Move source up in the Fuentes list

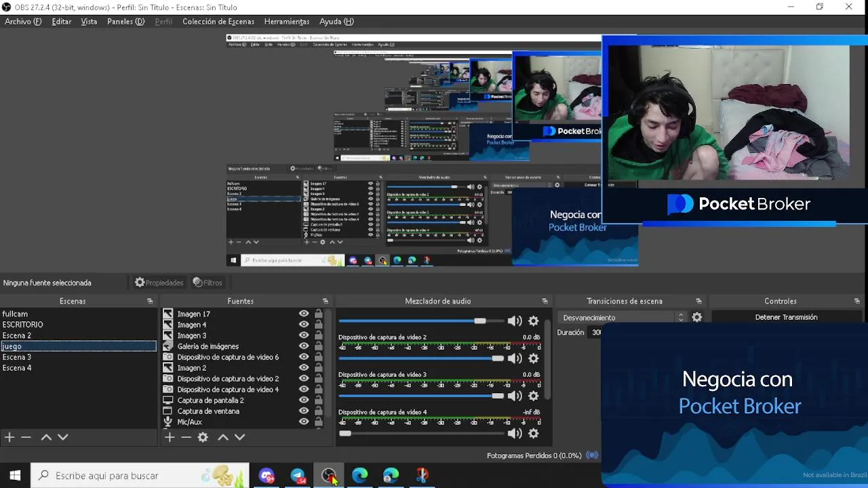[x=222, y=437]
